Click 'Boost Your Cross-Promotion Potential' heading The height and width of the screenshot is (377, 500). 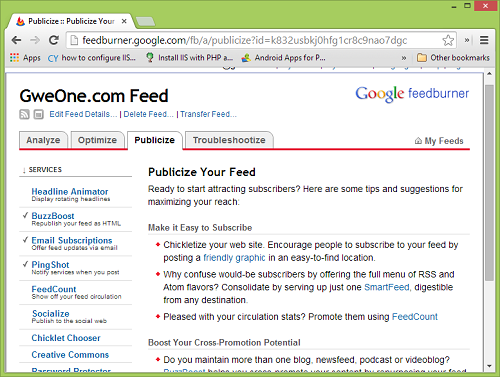click(224, 342)
